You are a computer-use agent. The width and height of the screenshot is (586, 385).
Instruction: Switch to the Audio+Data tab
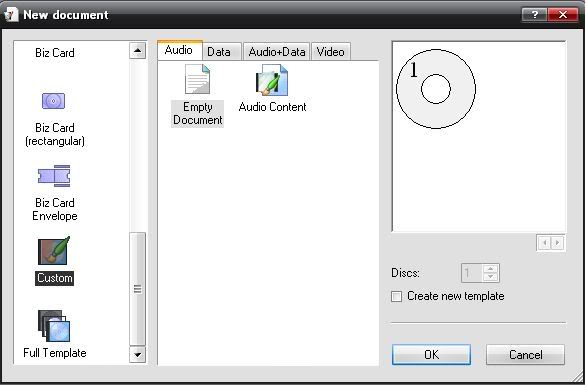click(277, 52)
